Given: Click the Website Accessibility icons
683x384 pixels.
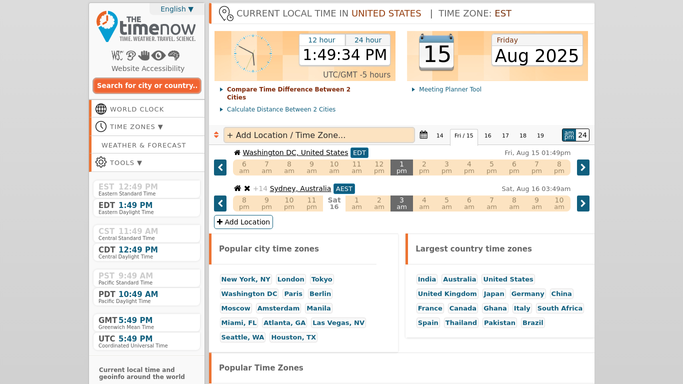Looking at the screenshot, I should (145, 55).
